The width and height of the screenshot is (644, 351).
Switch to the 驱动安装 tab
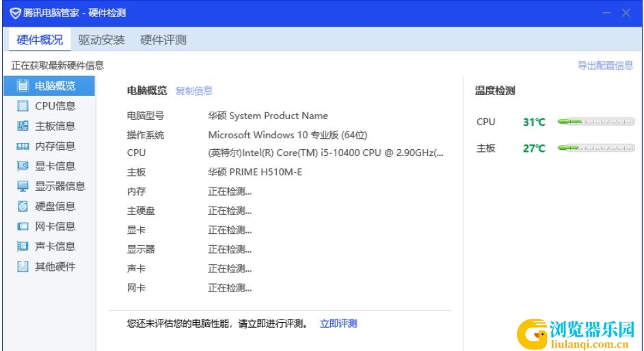point(101,40)
